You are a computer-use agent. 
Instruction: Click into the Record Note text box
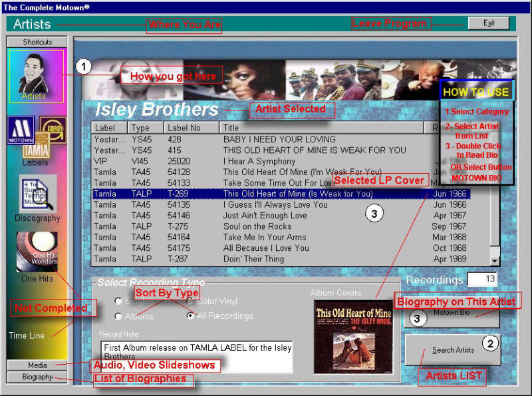pyautogui.click(x=196, y=357)
